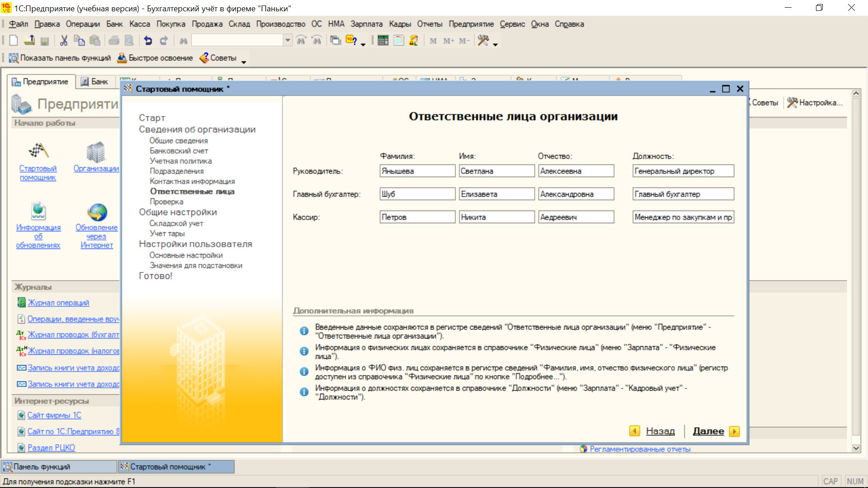Click the M memory button

[433, 41]
